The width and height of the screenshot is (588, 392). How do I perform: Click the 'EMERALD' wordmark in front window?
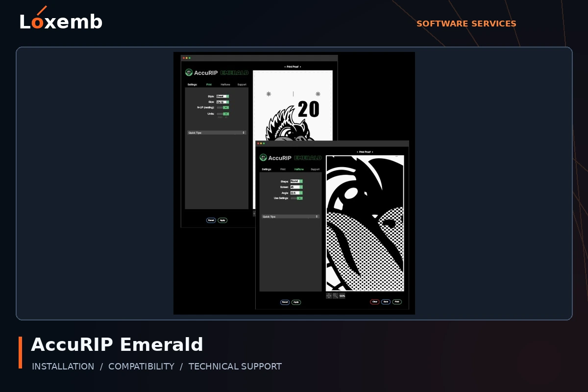(308, 158)
